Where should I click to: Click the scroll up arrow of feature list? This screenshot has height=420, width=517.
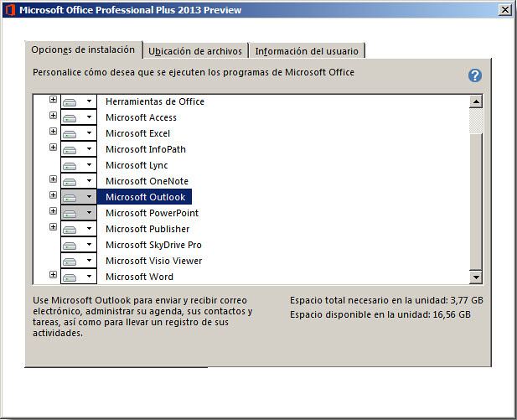476,101
